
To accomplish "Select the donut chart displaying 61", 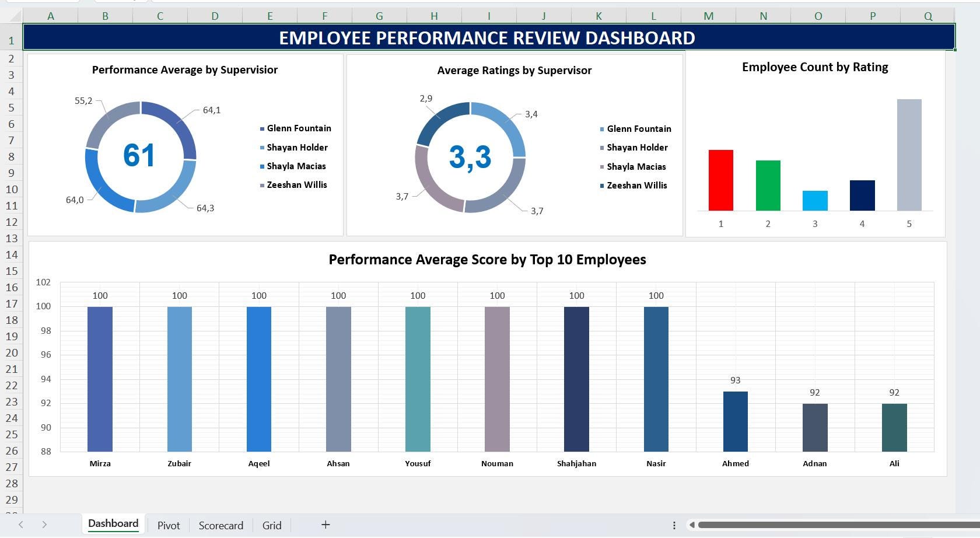I will (x=141, y=156).
